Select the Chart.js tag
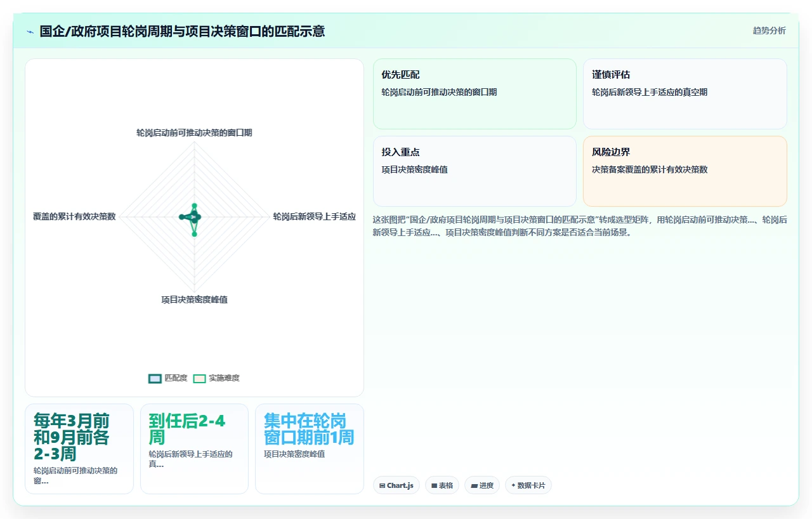This screenshot has height=519, width=812. (396, 485)
